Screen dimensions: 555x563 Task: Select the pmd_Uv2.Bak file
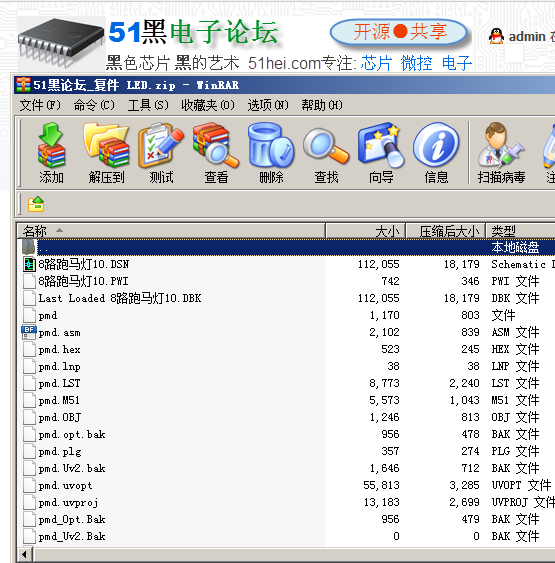pyautogui.click(x=72, y=536)
